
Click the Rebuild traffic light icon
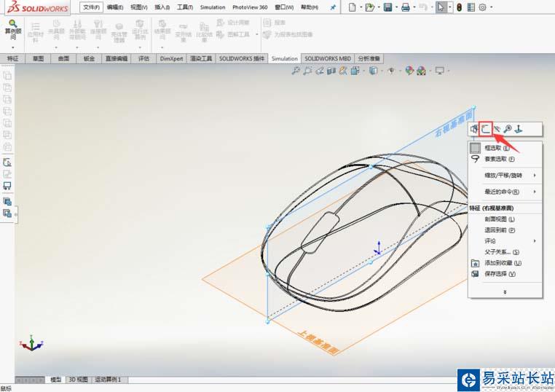[460, 7]
